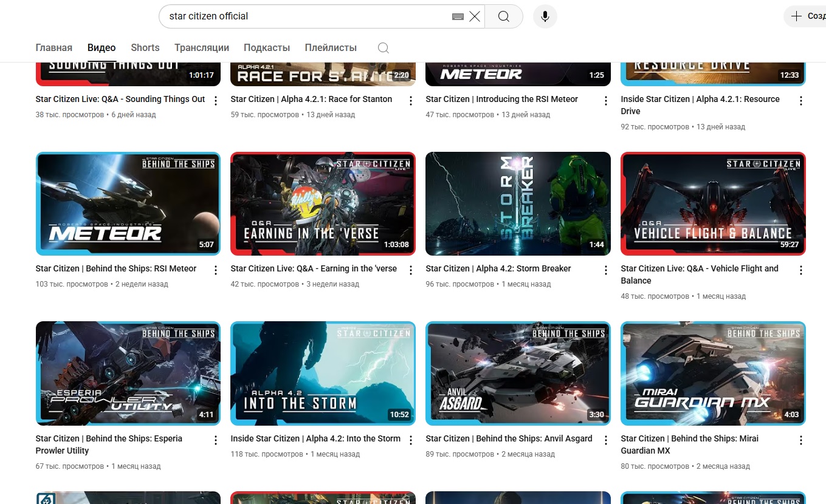Play the Sounding Things Out 1:01:17 thumbnail
Viewport: 826px width, 504px height.
(x=128, y=74)
